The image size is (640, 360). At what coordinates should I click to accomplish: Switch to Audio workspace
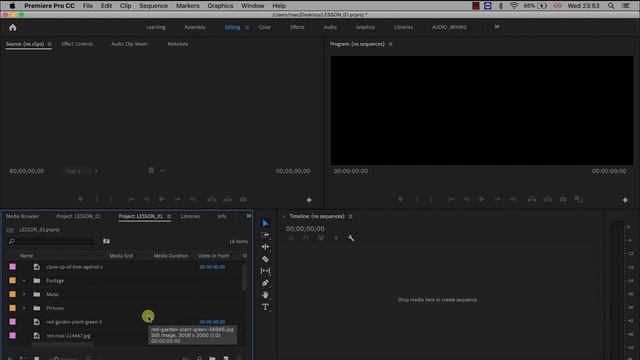330,27
